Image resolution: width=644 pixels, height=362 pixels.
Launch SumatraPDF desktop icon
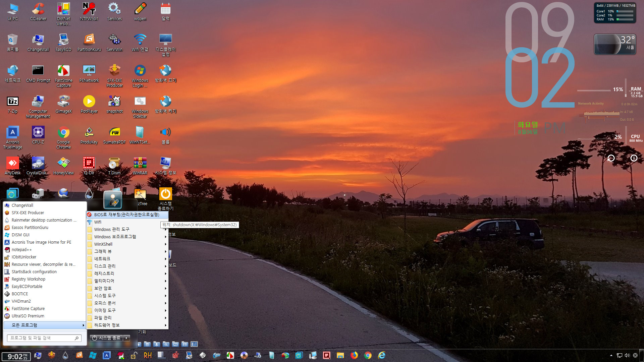coord(114,135)
